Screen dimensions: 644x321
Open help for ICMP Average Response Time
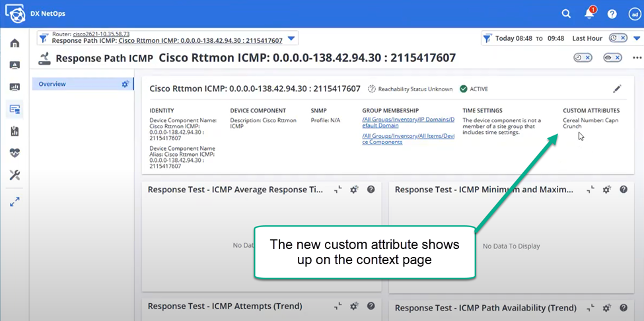tap(371, 190)
